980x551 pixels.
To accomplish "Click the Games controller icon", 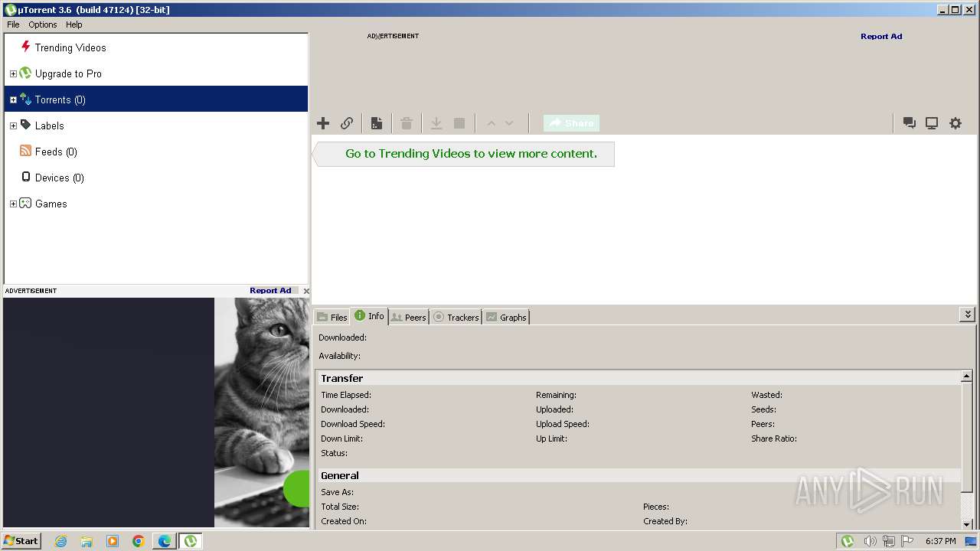I will click(25, 203).
